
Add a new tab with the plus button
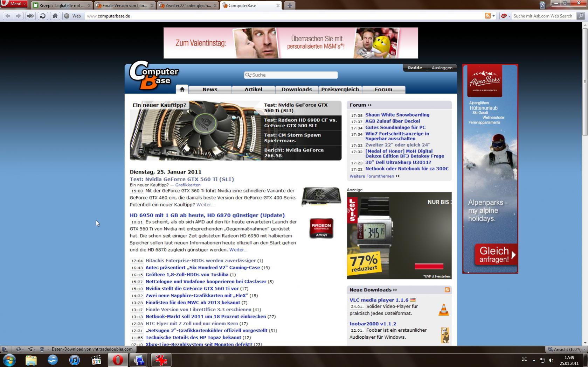tap(290, 5)
